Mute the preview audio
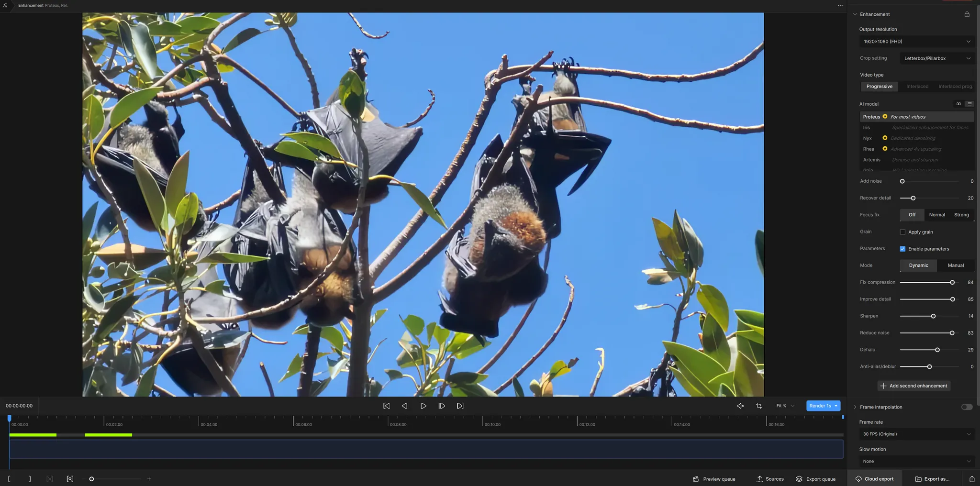Image resolution: width=980 pixels, height=486 pixels. [740, 406]
